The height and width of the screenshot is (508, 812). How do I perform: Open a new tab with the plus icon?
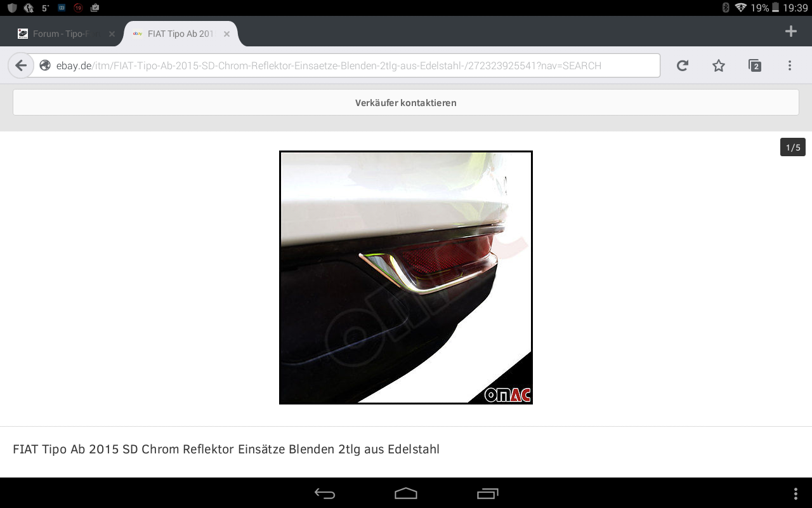pos(790,32)
